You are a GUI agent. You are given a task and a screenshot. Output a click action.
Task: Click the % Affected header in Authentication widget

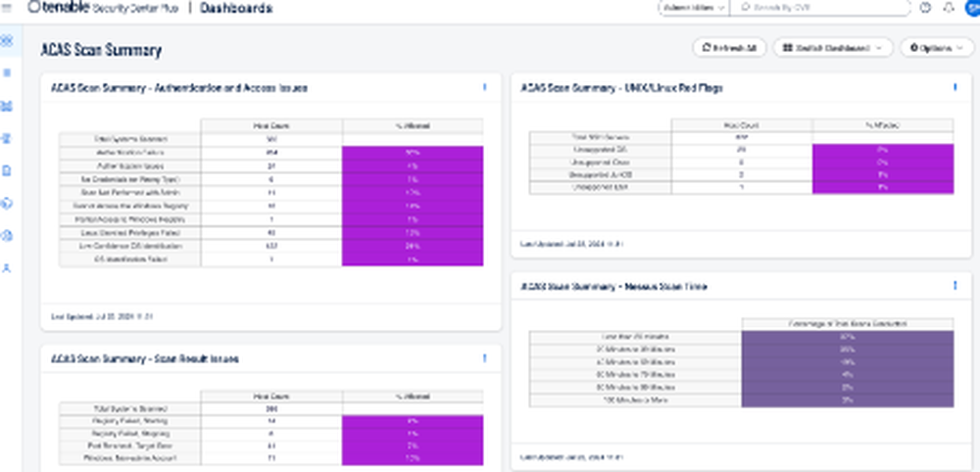(x=413, y=126)
